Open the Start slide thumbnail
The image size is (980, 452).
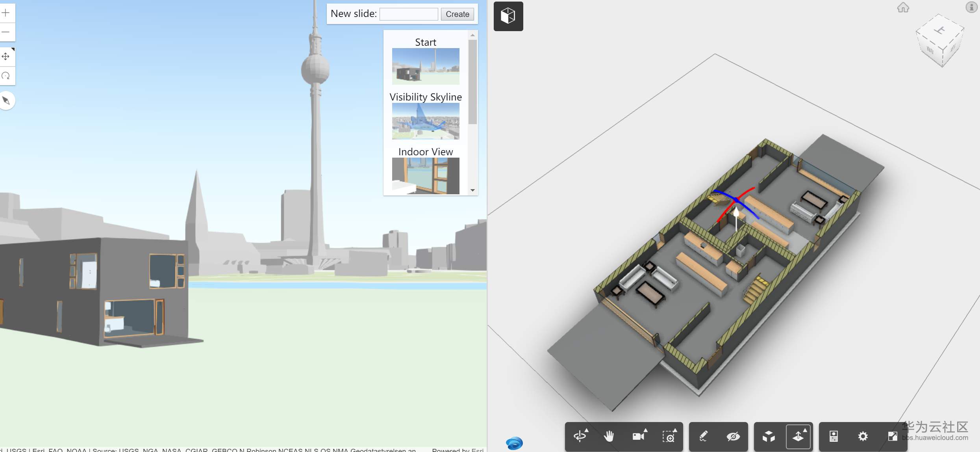pos(426,66)
